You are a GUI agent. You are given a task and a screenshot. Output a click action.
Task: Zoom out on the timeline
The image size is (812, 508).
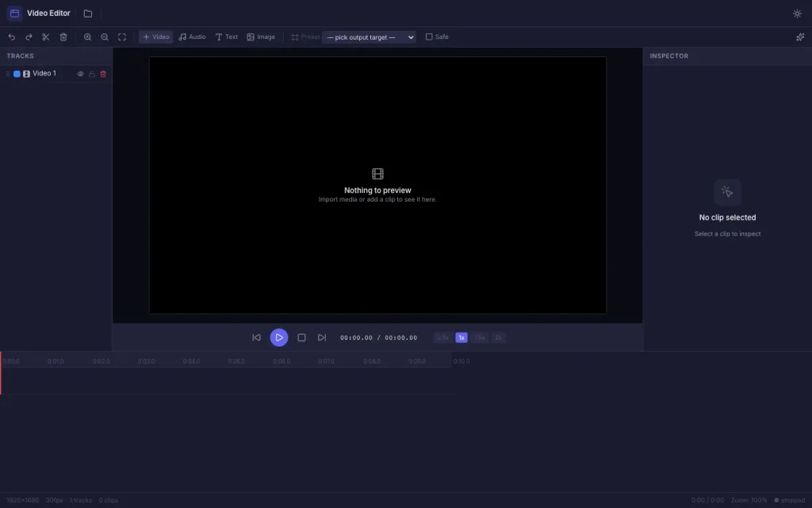(x=105, y=37)
